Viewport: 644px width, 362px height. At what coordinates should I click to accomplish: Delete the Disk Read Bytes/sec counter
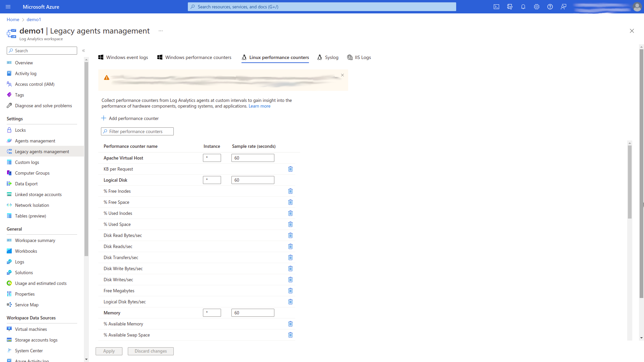point(290,235)
